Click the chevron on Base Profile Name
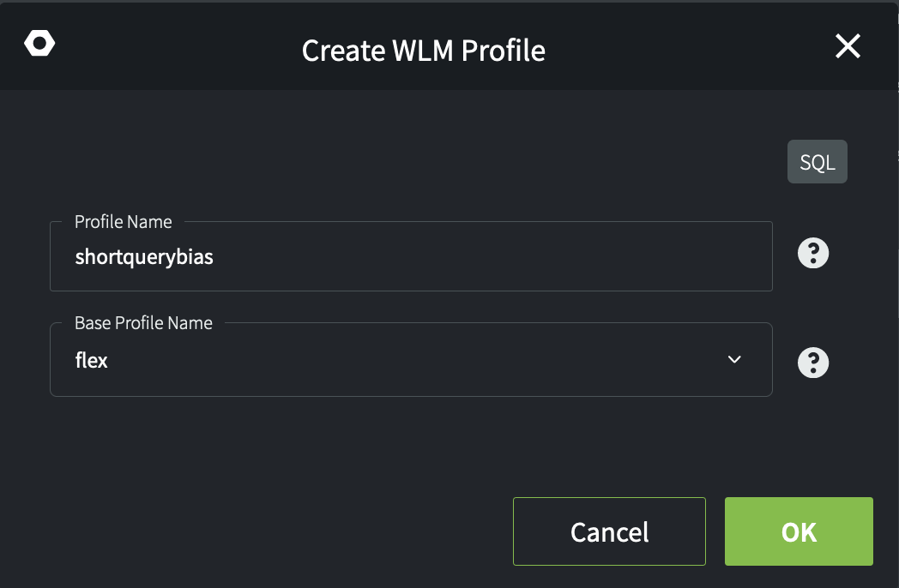This screenshot has height=588, width=899. click(734, 360)
